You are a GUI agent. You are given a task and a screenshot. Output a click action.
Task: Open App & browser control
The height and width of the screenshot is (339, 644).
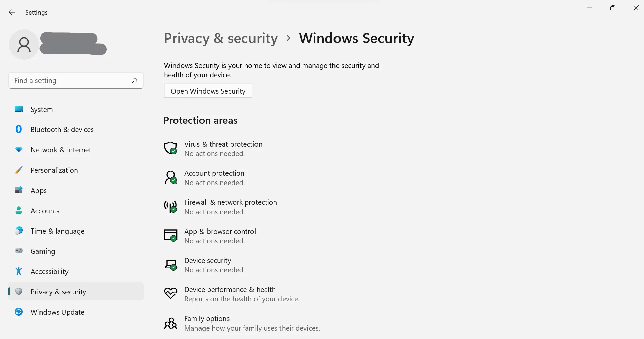(x=220, y=231)
